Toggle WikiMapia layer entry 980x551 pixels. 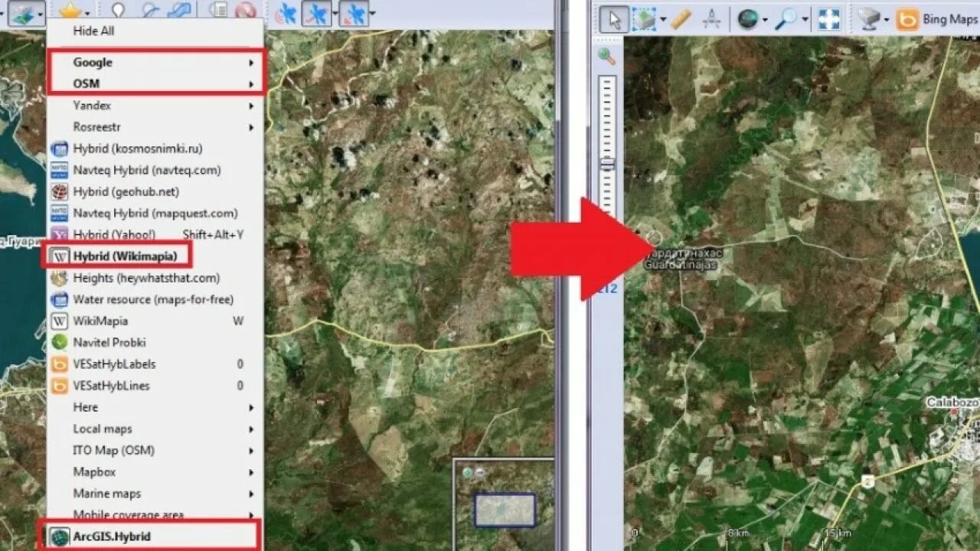coord(156,321)
